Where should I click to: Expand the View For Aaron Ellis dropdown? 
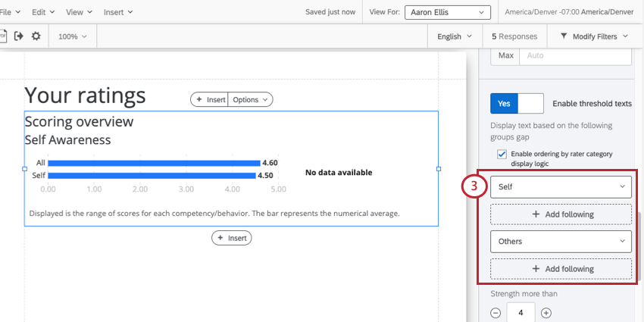pyautogui.click(x=447, y=12)
